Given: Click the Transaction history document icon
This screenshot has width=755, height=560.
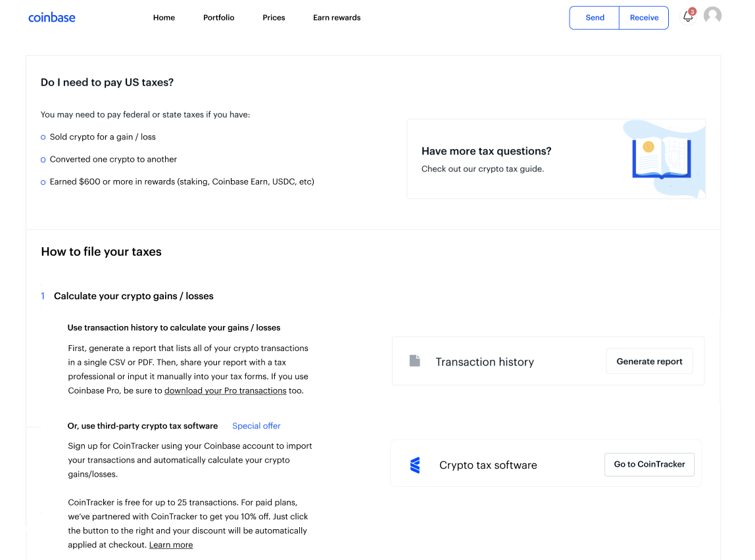Looking at the screenshot, I should [x=414, y=360].
